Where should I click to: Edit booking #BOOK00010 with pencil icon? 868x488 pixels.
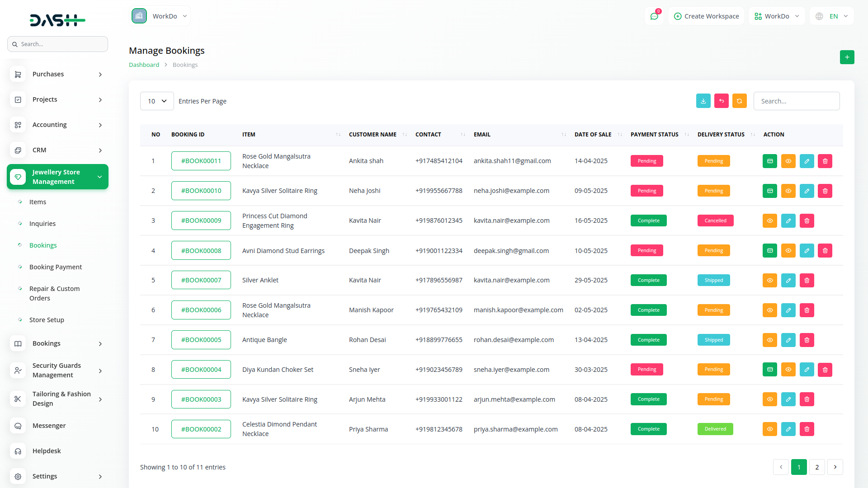click(x=807, y=191)
